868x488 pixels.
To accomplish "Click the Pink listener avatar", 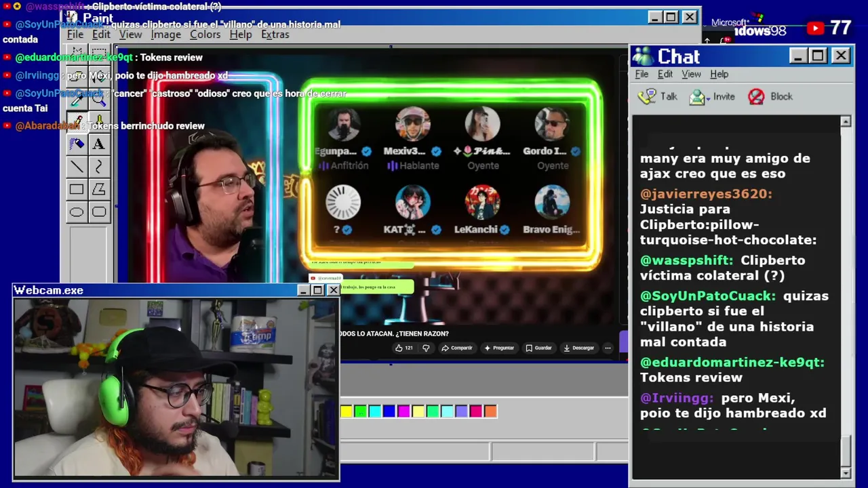I will 482,124.
